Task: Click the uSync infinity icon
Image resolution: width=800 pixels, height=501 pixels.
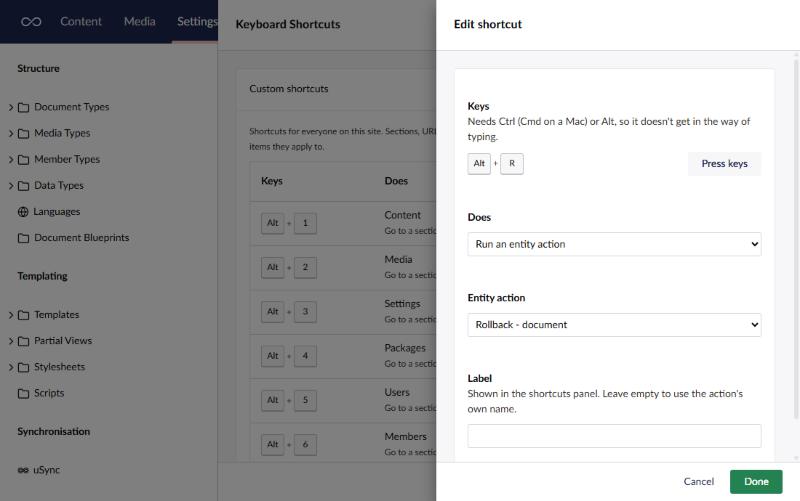Action: (23, 470)
